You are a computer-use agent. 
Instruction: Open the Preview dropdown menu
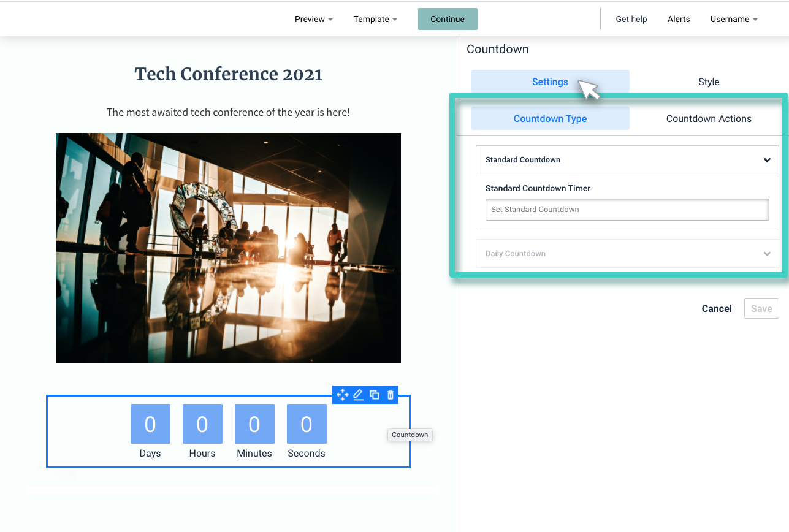pos(313,19)
